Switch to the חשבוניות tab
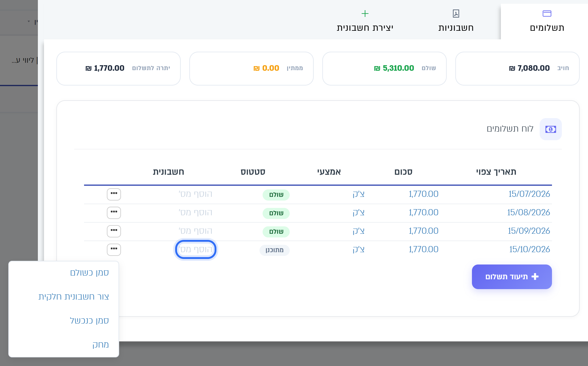 456,22
